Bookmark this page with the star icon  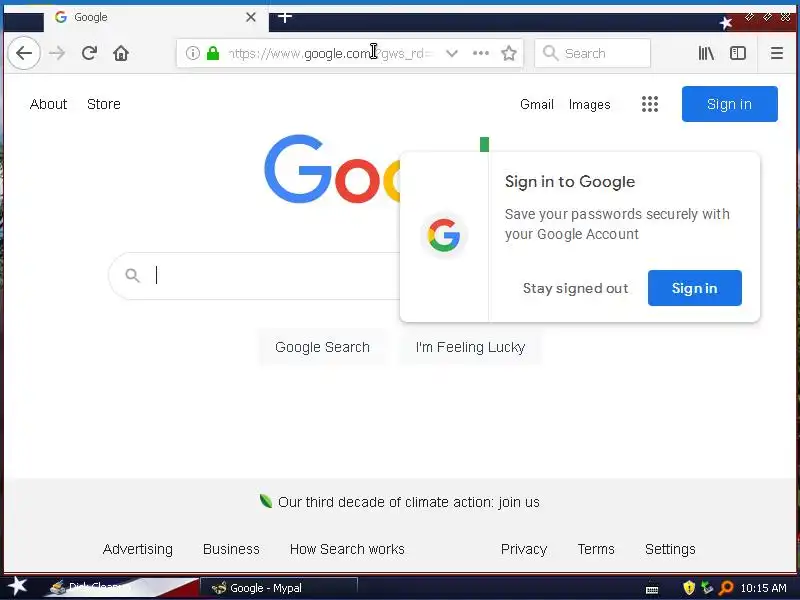[509, 53]
